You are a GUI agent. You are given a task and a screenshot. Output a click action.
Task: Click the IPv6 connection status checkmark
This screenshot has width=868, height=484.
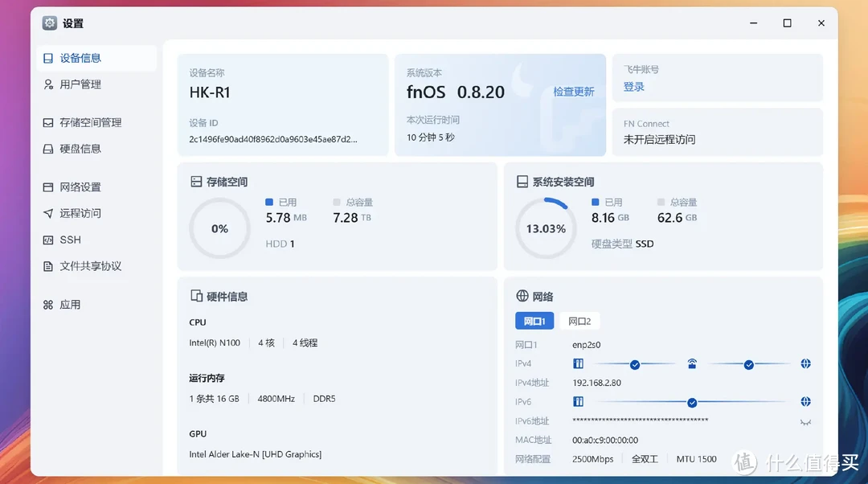click(x=692, y=402)
